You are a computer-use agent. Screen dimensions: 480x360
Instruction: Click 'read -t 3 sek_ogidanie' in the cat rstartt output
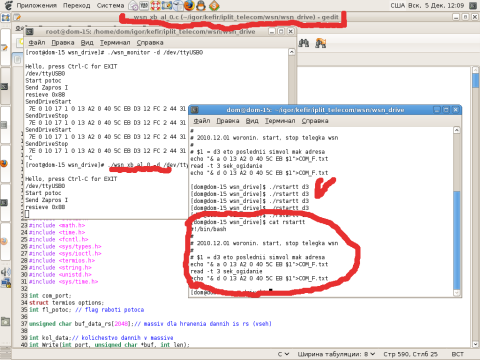tap(226, 271)
